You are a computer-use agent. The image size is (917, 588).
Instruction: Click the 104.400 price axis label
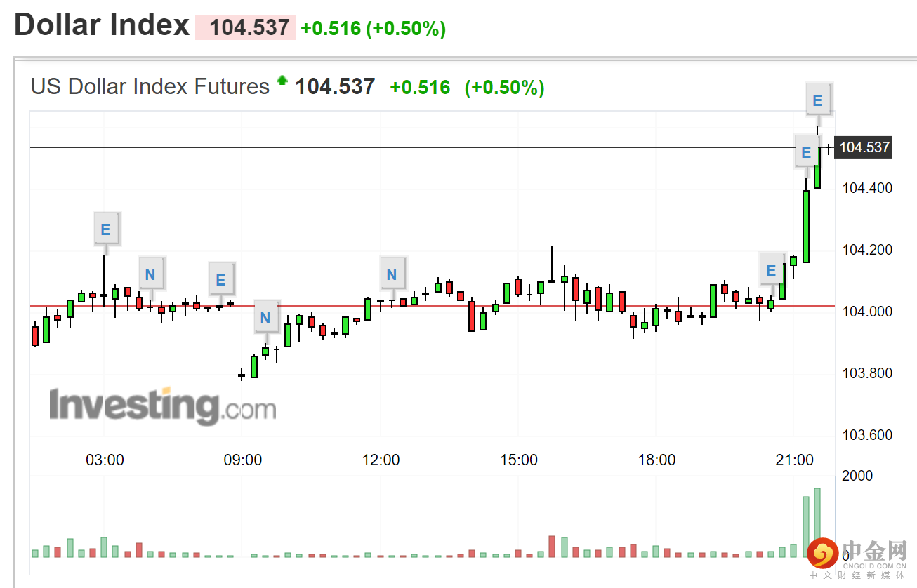coord(869,188)
